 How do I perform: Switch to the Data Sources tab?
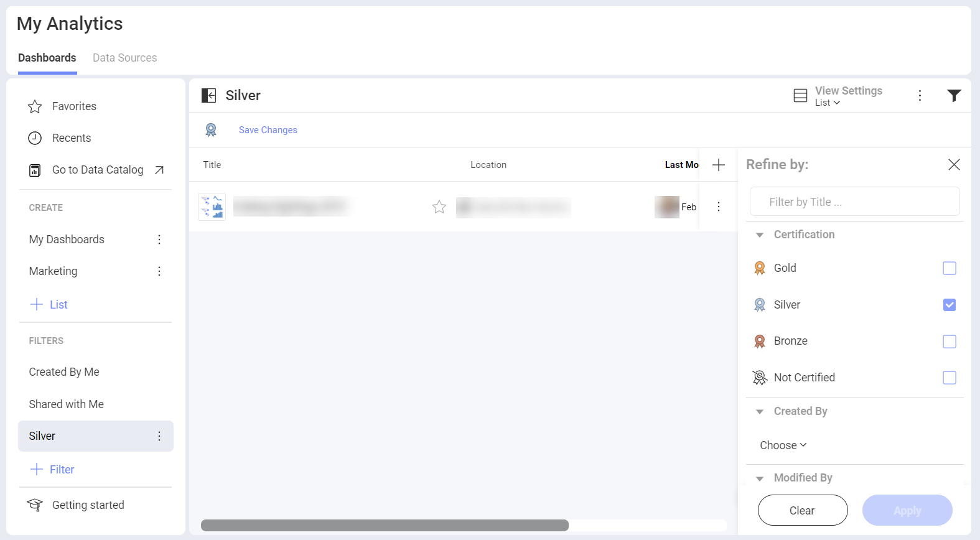[124, 58]
